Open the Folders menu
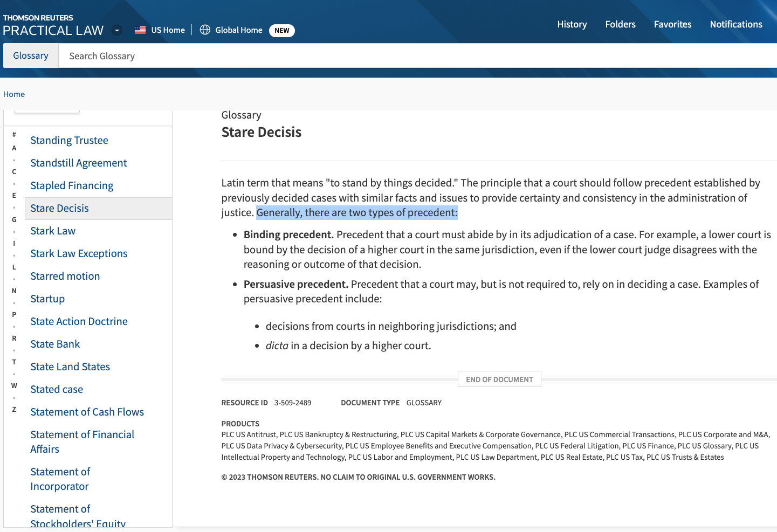 click(x=620, y=24)
